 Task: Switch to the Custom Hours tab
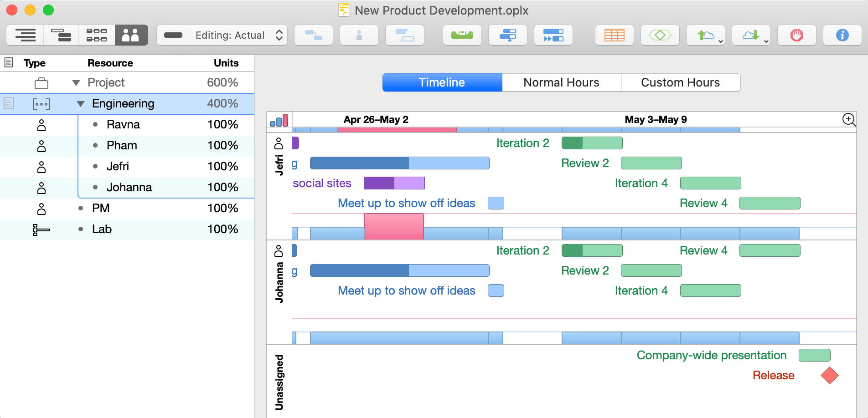pos(681,82)
